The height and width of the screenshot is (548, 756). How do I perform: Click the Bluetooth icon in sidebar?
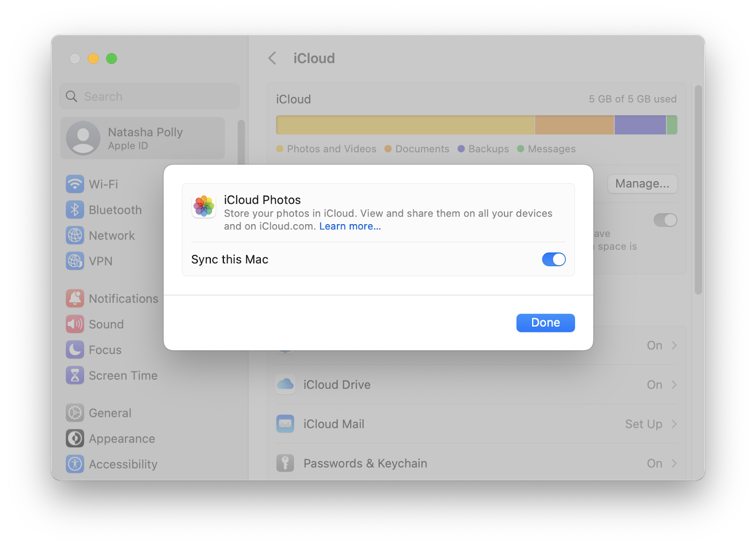pos(75,210)
